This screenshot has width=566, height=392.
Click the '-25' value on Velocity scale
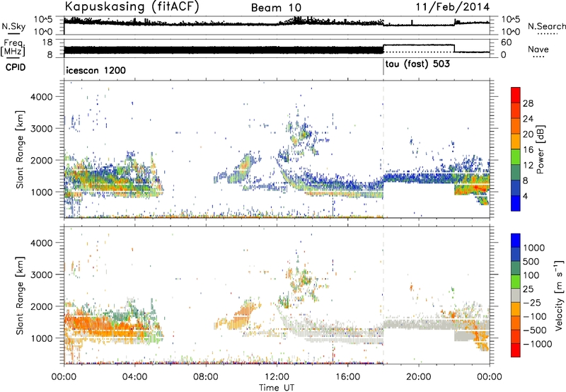(533, 302)
